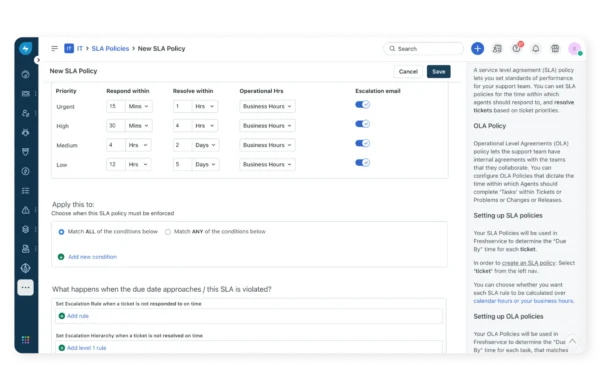
Task: Open Urgent respond-within Mins unit dropdown
Action: (139, 106)
